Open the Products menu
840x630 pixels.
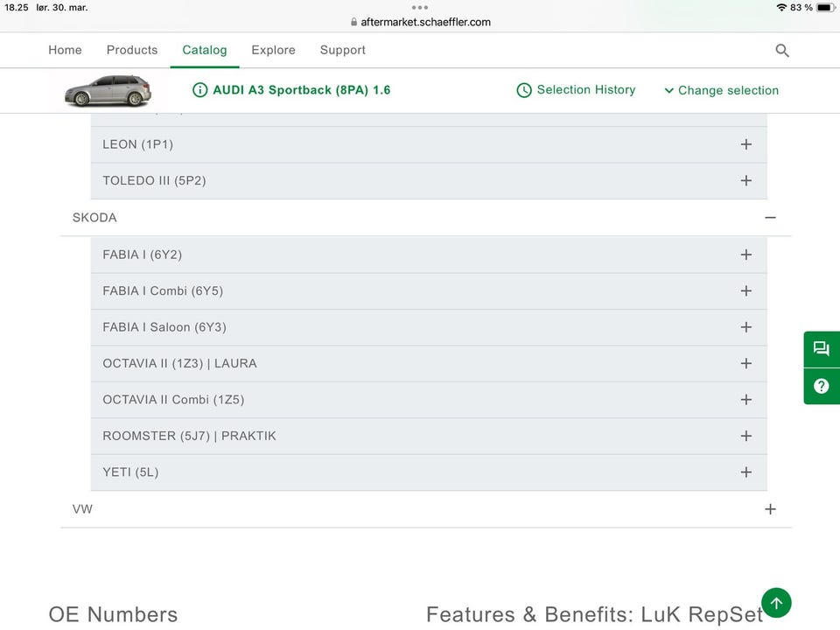pos(132,50)
